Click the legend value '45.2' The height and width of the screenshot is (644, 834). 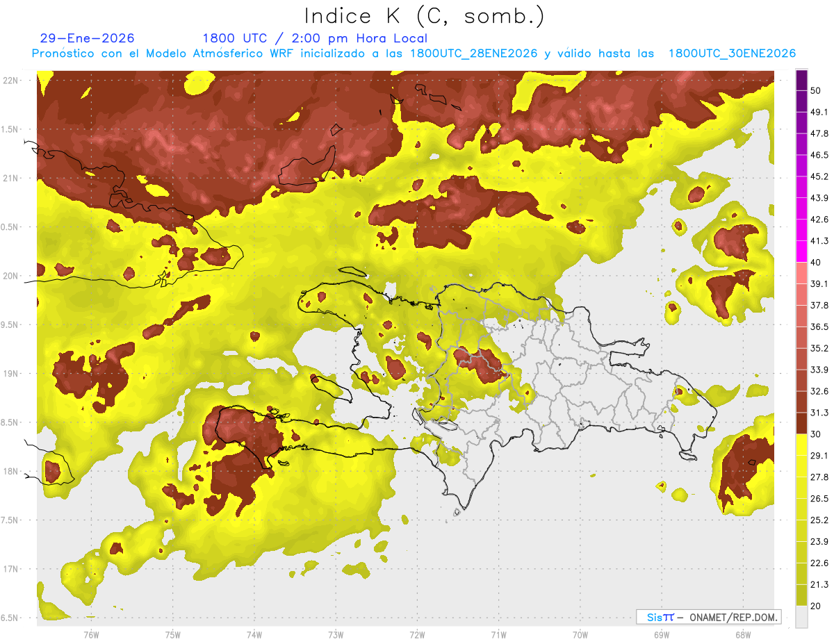pos(819,176)
